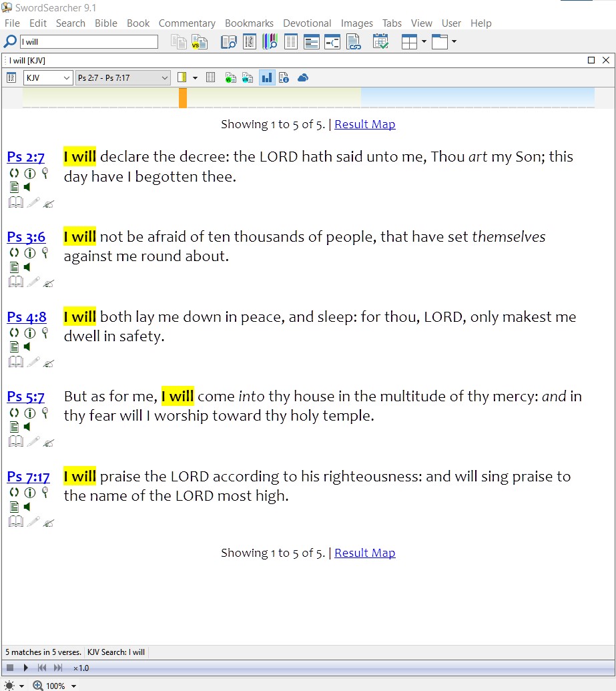Open the Help menu
Image resolution: width=616 pixels, height=691 pixels.
tap(481, 23)
